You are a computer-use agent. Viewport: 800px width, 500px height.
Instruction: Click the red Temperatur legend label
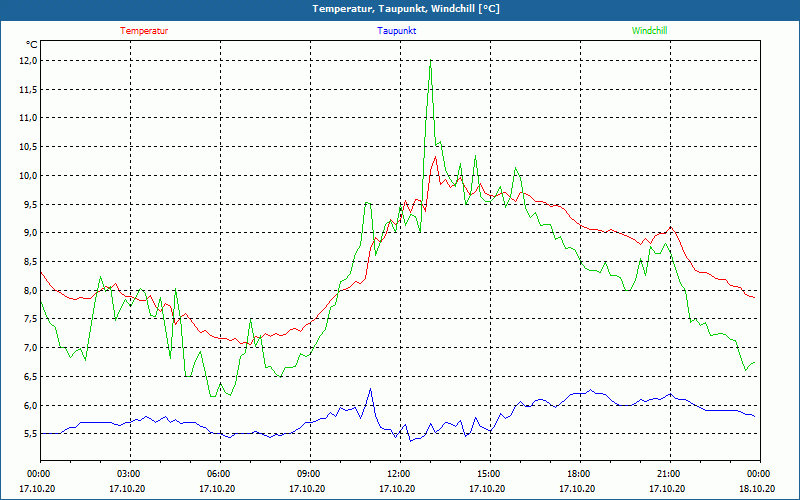tap(144, 31)
